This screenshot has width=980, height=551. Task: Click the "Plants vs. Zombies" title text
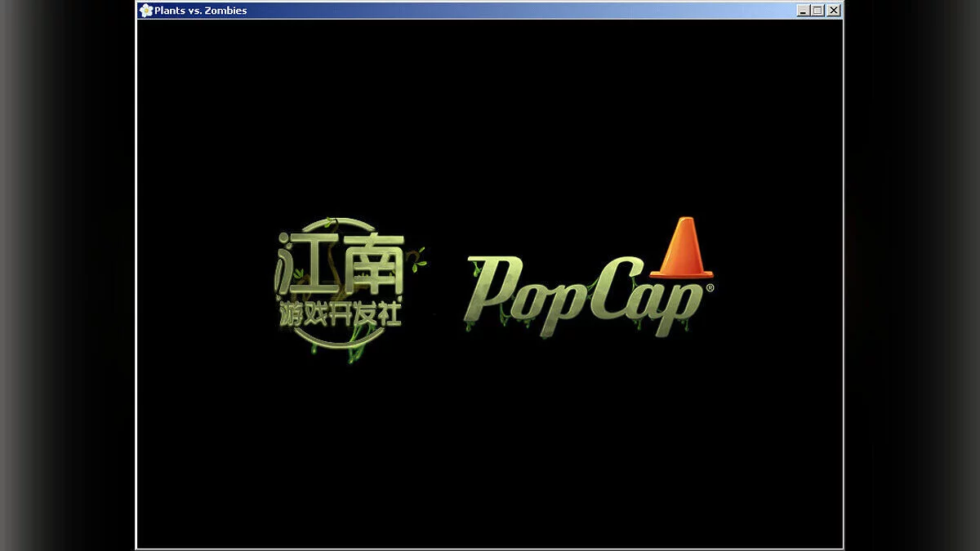(201, 11)
